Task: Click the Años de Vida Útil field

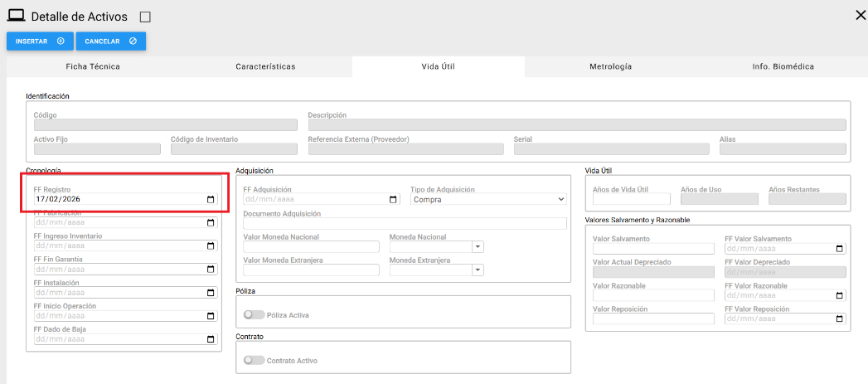Action: pos(631,200)
